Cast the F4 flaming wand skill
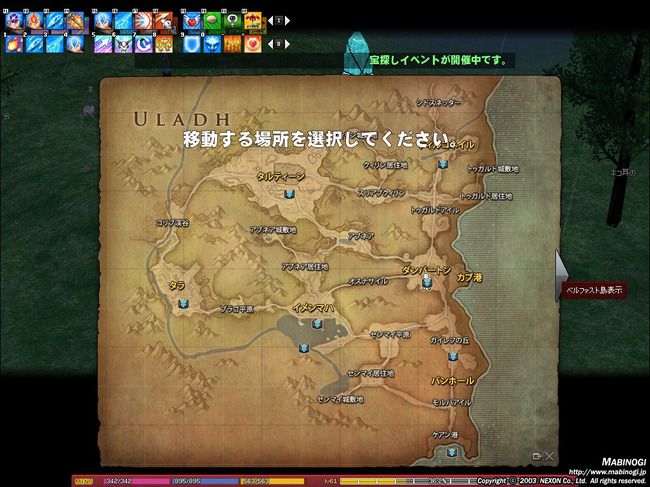 tap(75, 21)
